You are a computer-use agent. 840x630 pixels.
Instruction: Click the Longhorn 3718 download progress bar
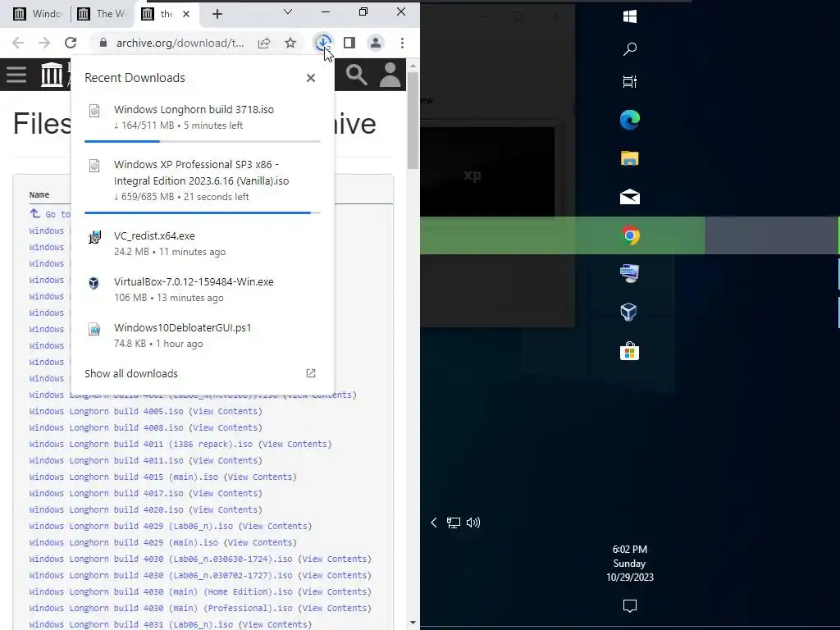coord(203,141)
